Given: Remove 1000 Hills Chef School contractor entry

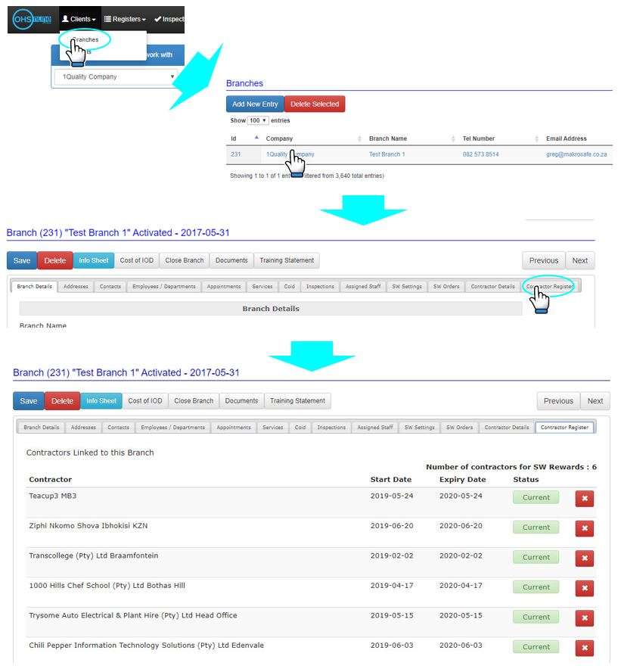Looking at the screenshot, I should tap(584, 587).
